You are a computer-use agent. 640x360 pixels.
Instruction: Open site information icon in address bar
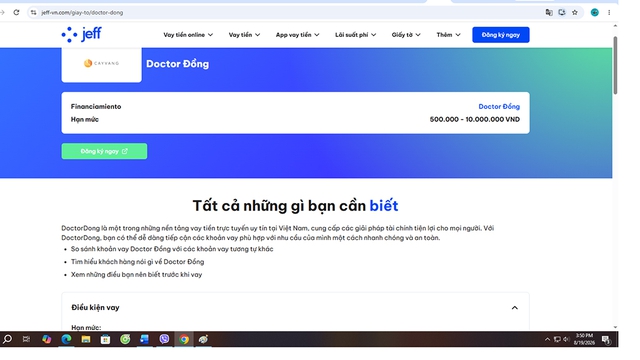33,12
